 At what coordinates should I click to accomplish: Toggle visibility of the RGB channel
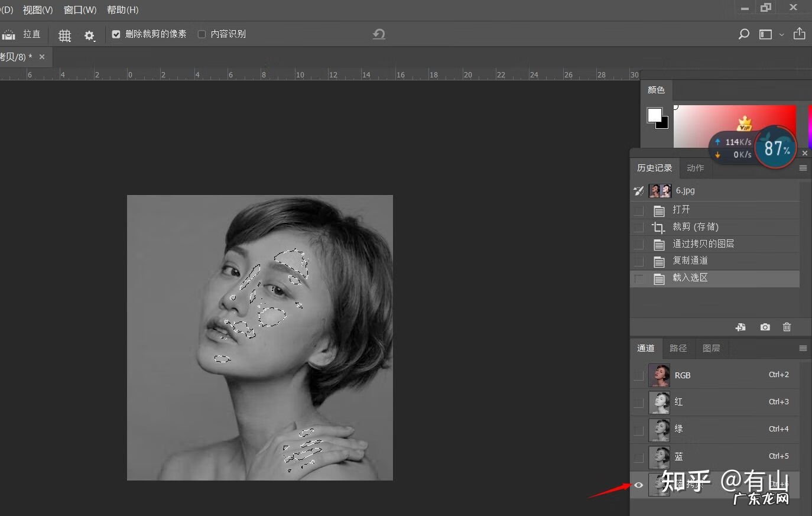[638, 375]
